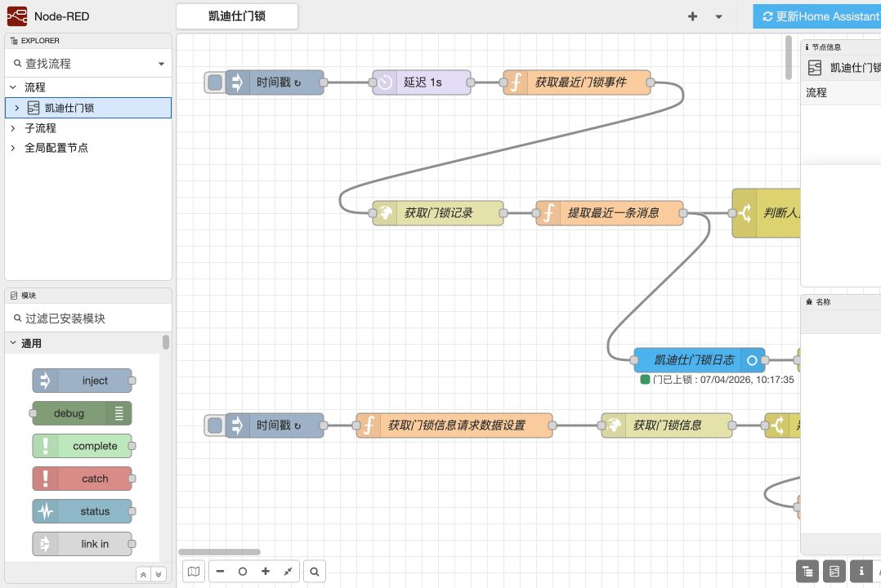Select the 获取门锁记录 http request node
Image resolution: width=881 pixels, height=588 pixels.
click(438, 213)
